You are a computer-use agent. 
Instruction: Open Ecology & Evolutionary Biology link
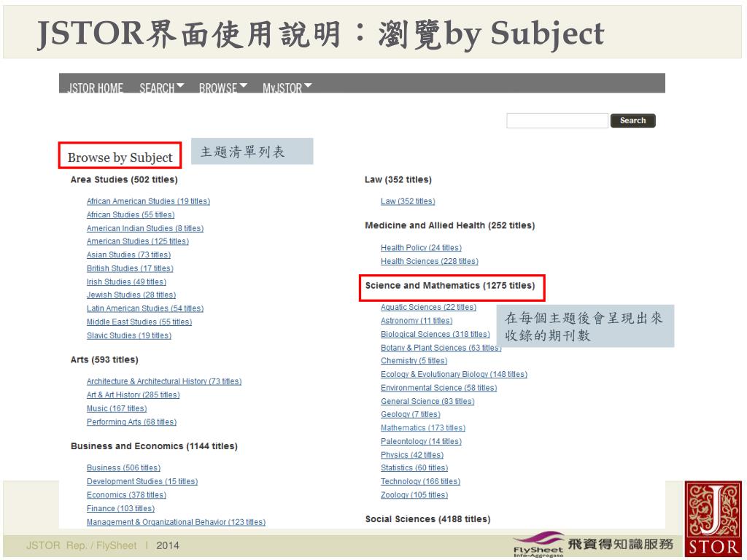pyautogui.click(x=454, y=374)
